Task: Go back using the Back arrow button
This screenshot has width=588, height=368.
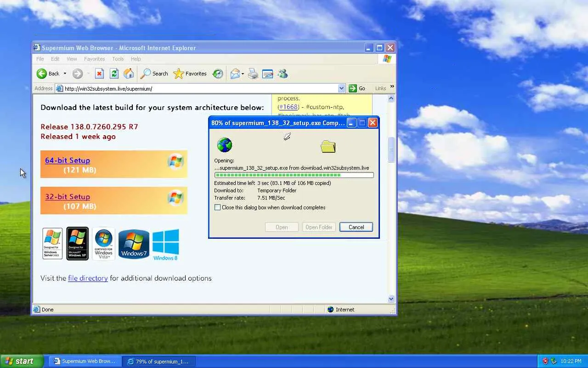Action: coord(48,74)
